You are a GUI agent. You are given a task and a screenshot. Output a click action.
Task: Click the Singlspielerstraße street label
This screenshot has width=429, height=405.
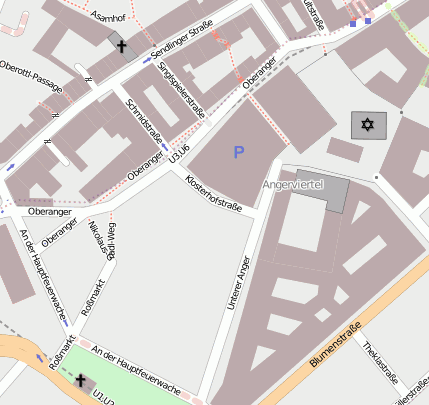click(181, 90)
